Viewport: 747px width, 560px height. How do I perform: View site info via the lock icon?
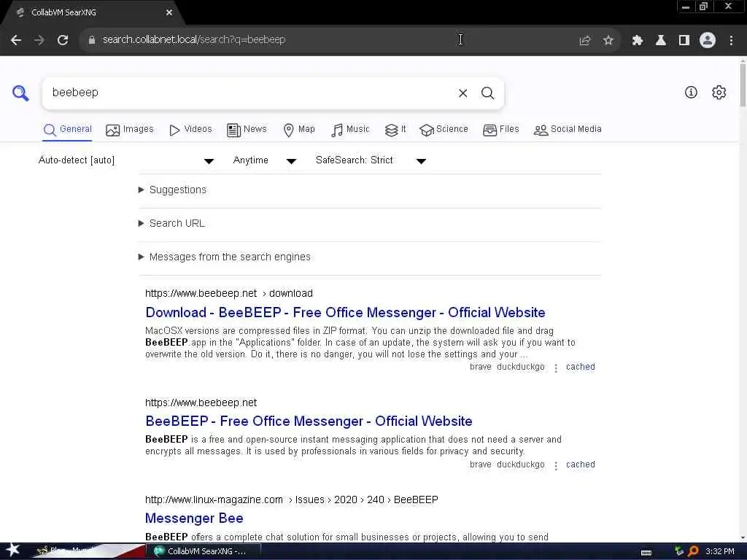(92, 40)
